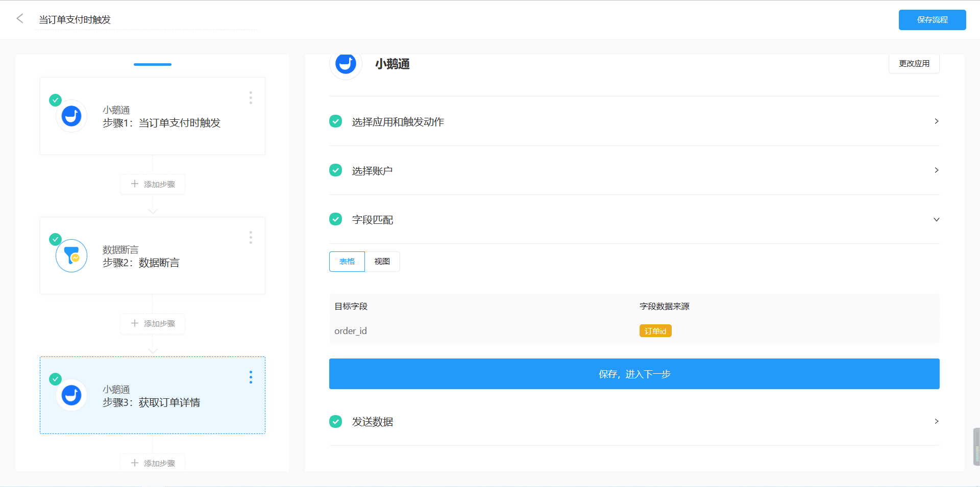Click the 目标字段 column header
The width and height of the screenshot is (980, 487).
[351, 306]
